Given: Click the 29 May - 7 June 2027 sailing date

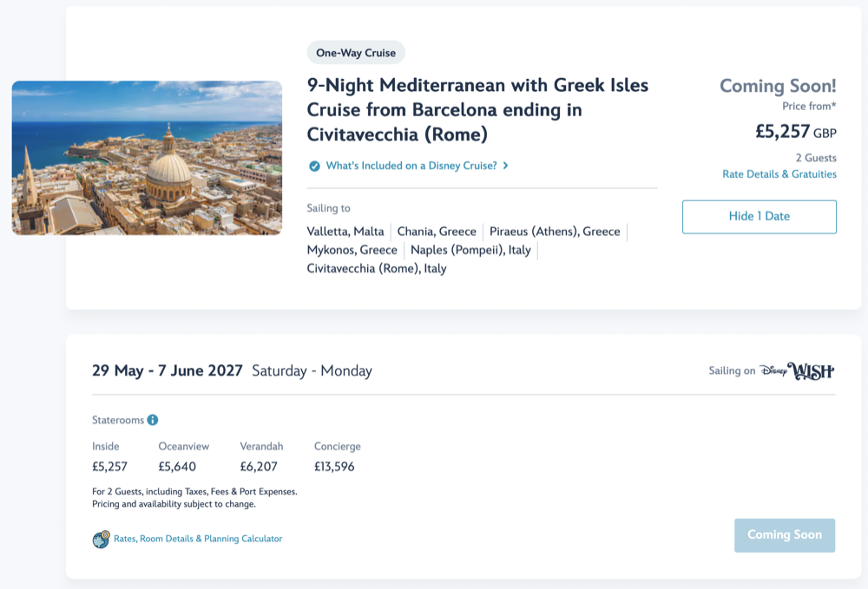Looking at the screenshot, I should pyautogui.click(x=168, y=371).
